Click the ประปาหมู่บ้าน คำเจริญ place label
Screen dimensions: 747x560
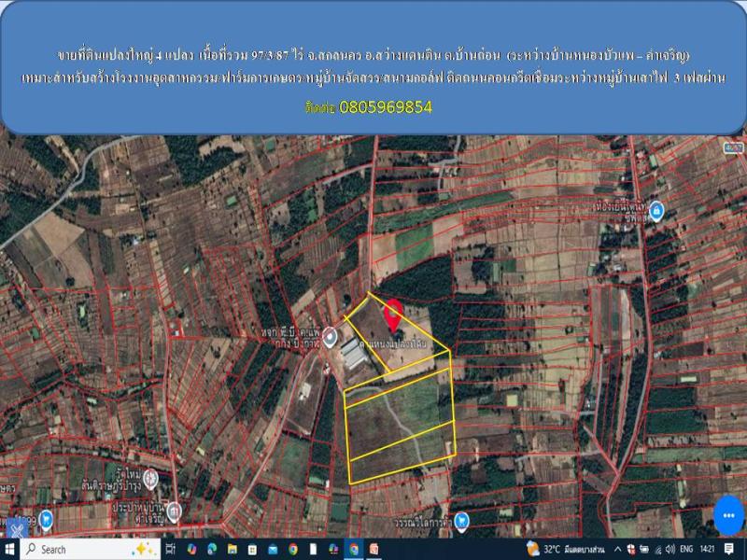[138, 512]
